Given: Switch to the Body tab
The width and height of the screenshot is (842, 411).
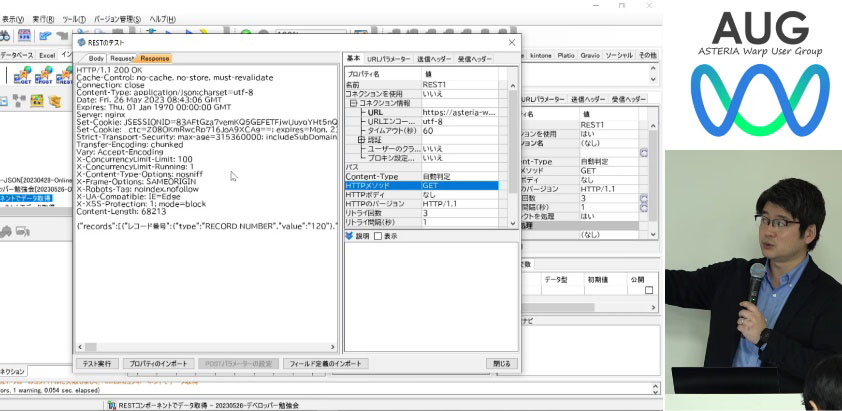Looking at the screenshot, I should tap(96, 58).
